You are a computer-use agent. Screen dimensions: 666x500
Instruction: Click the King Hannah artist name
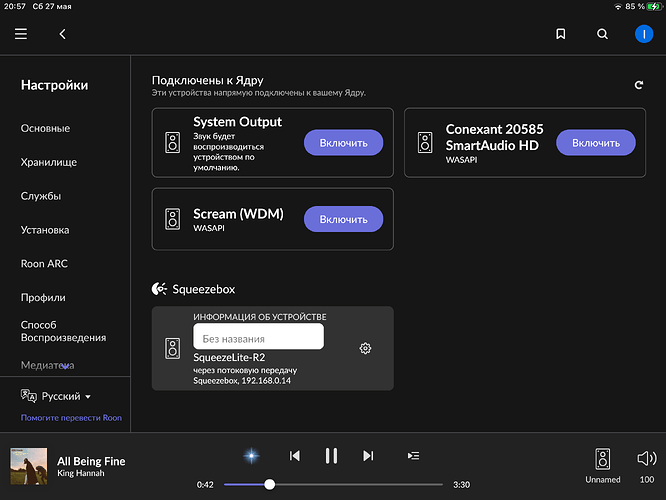81,473
